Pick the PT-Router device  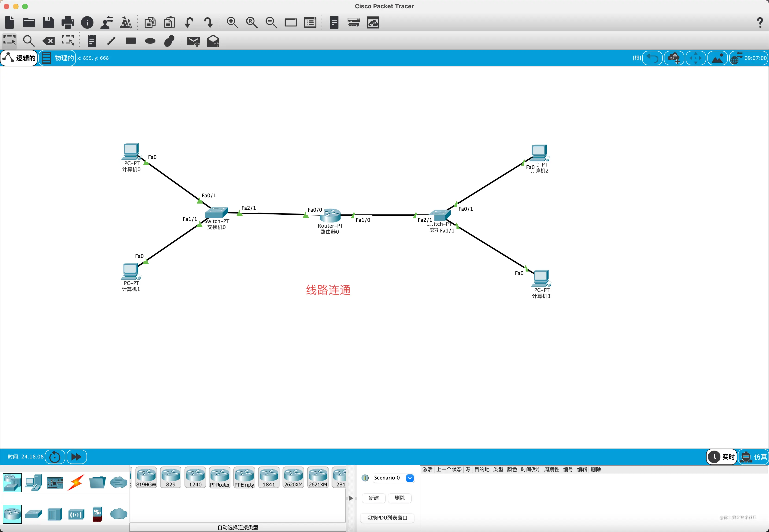click(x=220, y=477)
